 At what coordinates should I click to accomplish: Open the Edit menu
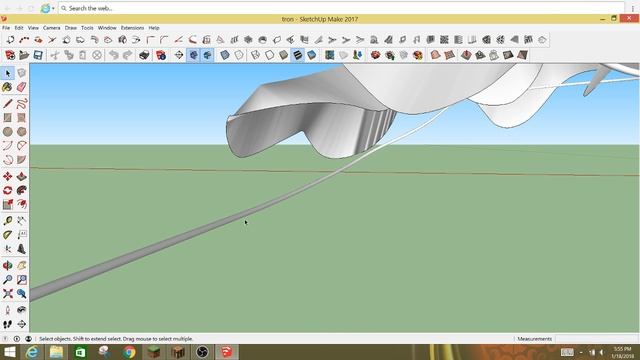[x=19, y=28]
